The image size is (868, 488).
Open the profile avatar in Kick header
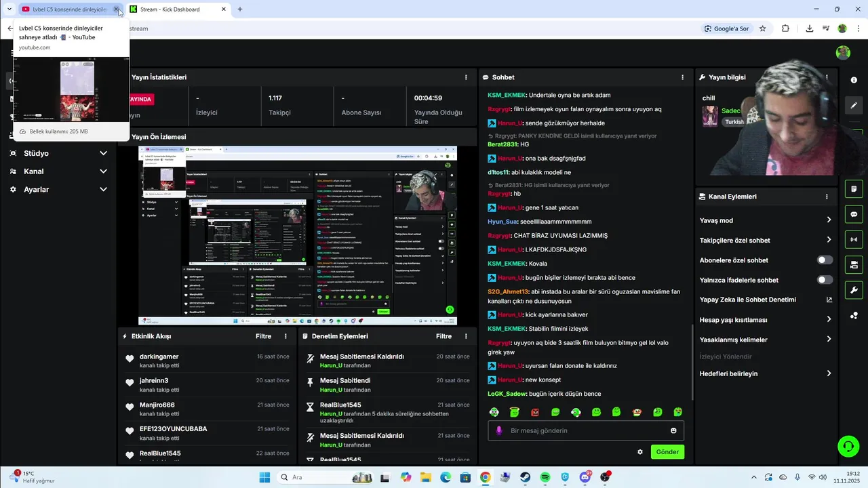pyautogui.click(x=843, y=53)
